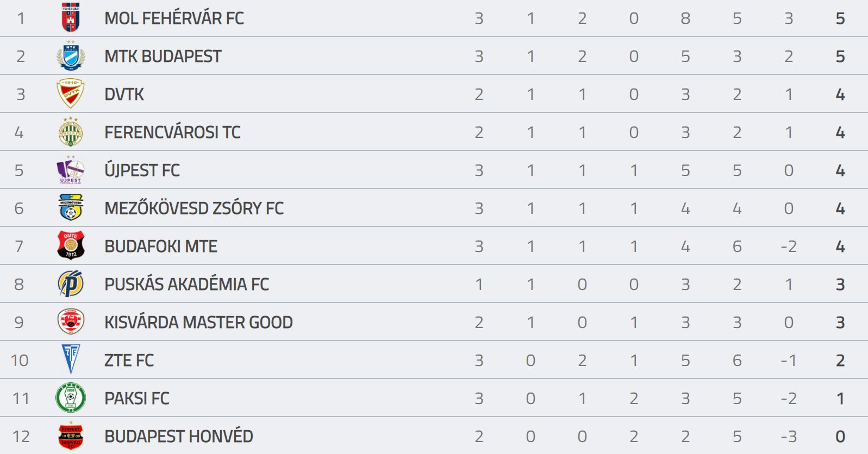Click the Kisvárda Master Good crest
868x454 pixels.
click(71, 321)
